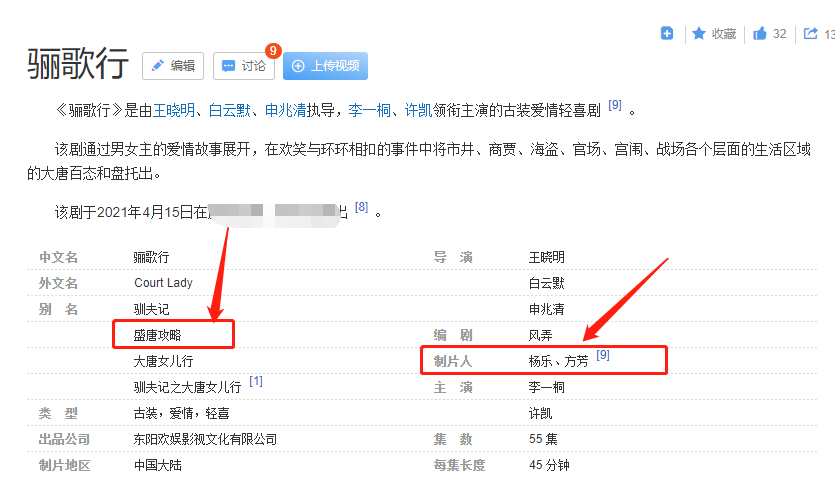Click director name 白云默 in info table
The width and height of the screenshot is (835, 477).
pos(547,283)
